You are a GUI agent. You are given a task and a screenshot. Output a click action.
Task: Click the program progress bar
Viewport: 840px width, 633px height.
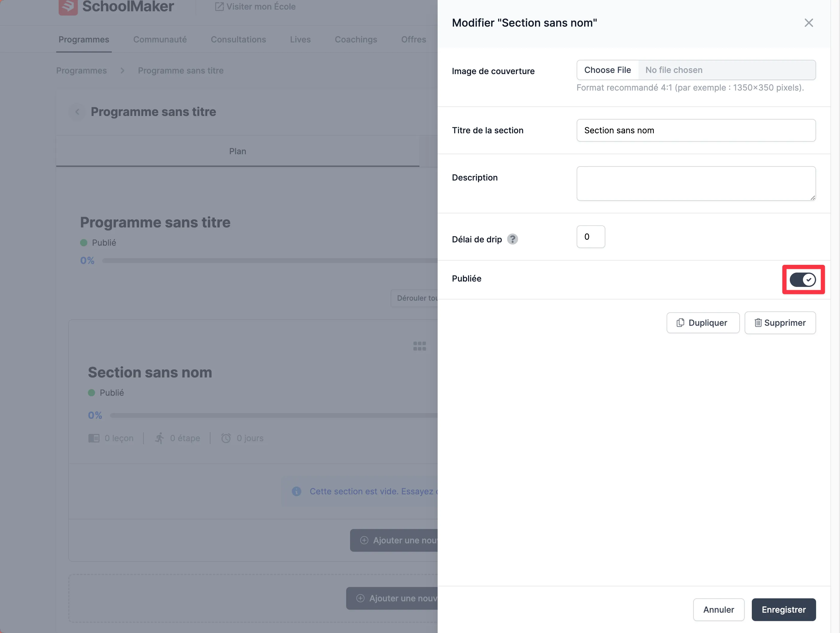(x=270, y=261)
